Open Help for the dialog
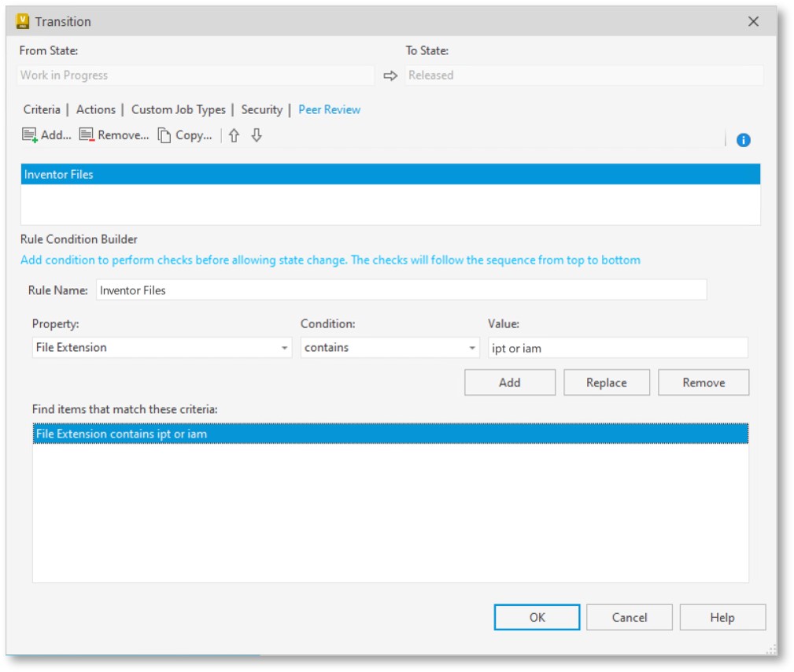Screen dimensions: 794x672 [722, 617]
